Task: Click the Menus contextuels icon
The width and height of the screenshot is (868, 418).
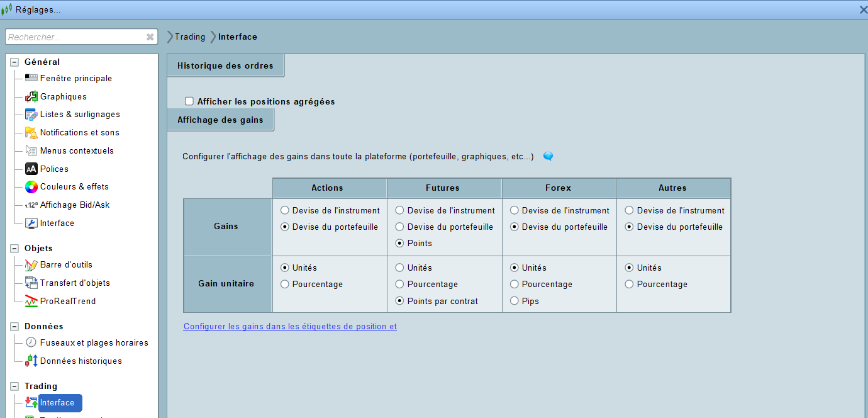Action: click(31, 150)
